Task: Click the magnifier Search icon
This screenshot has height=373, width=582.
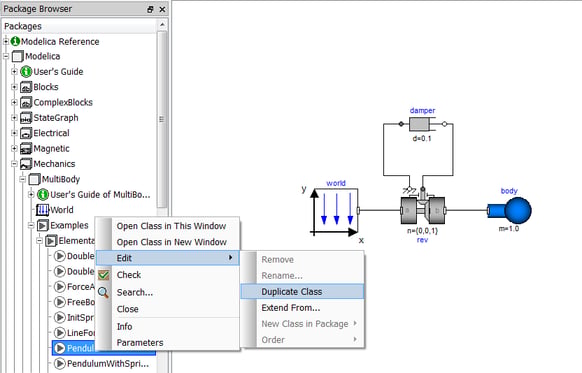Action: tap(104, 292)
